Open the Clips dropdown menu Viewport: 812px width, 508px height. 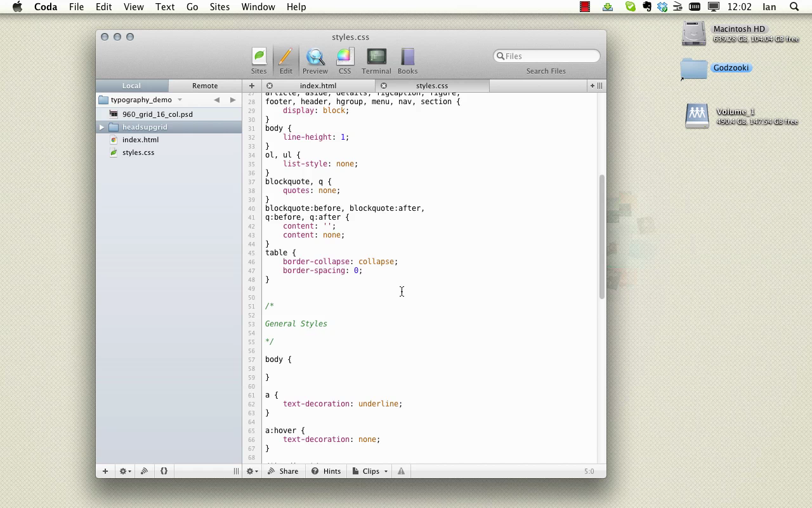(370, 471)
